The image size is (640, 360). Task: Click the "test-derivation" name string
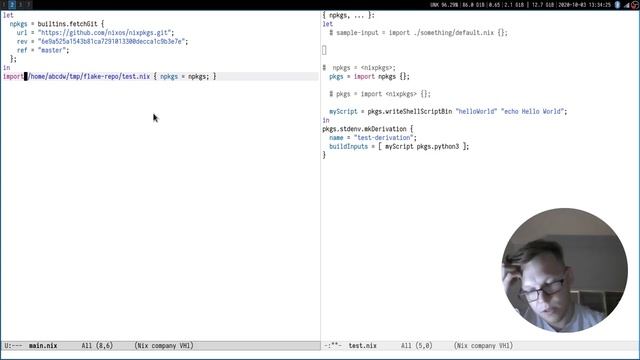384,138
